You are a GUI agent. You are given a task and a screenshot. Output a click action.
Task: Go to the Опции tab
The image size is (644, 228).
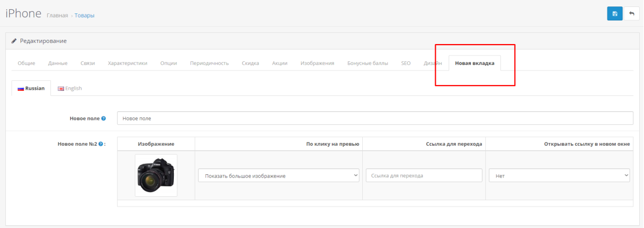(169, 63)
